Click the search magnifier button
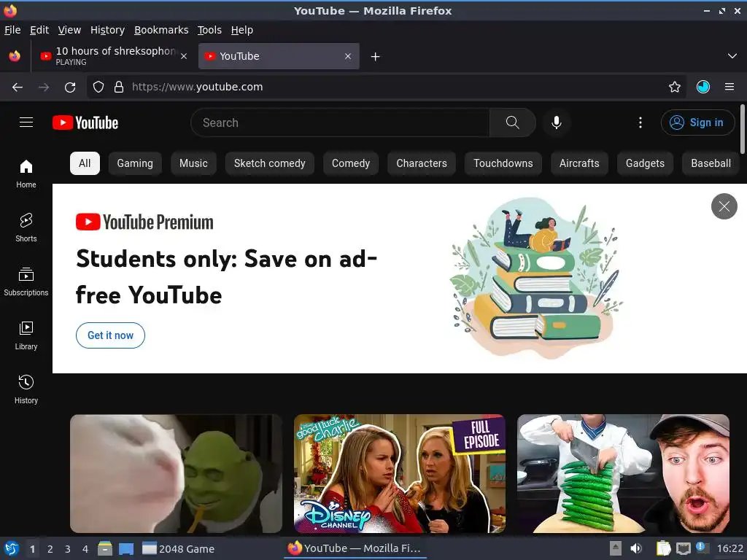 click(512, 122)
